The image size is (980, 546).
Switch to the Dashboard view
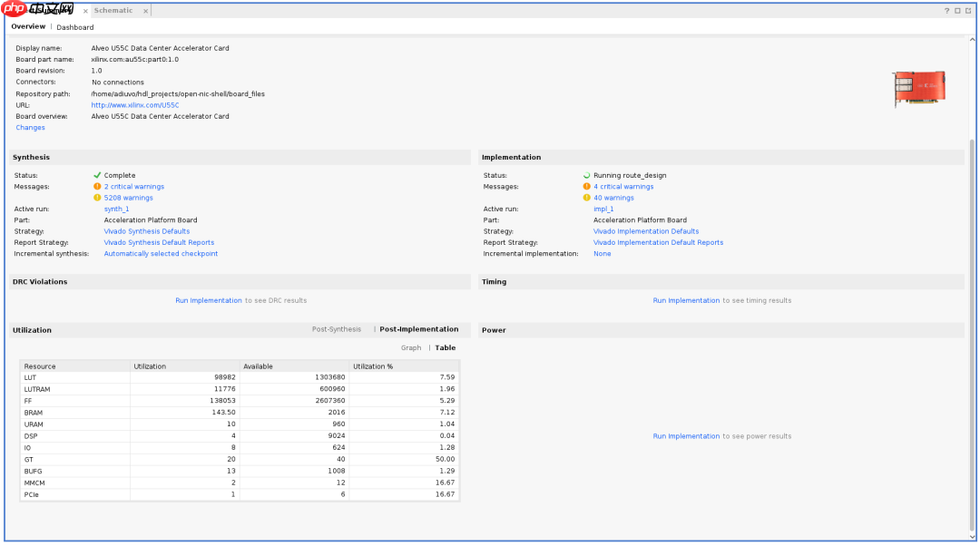[x=75, y=27]
